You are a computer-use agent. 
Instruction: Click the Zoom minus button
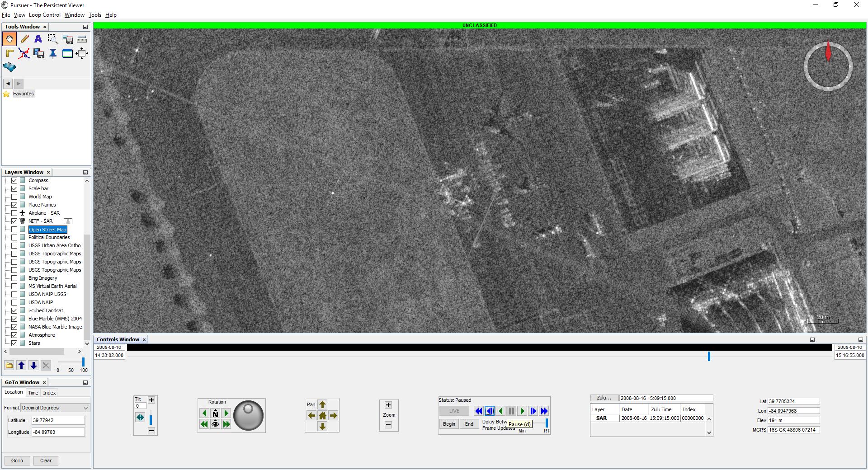pyautogui.click(x=388, y=425)
